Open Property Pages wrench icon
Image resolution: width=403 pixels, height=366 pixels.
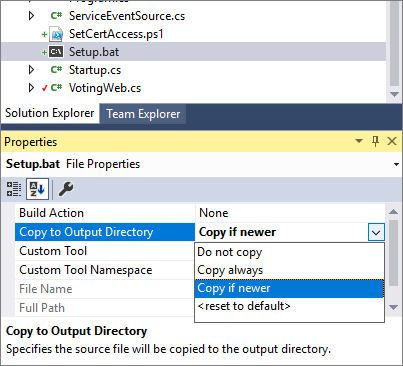[66, 189]
